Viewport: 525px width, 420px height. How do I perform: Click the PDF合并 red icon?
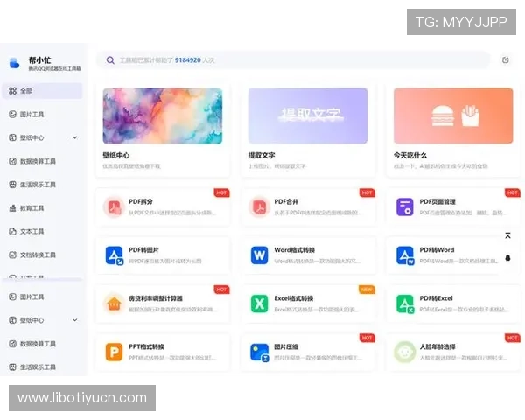[x=260, y=207]
